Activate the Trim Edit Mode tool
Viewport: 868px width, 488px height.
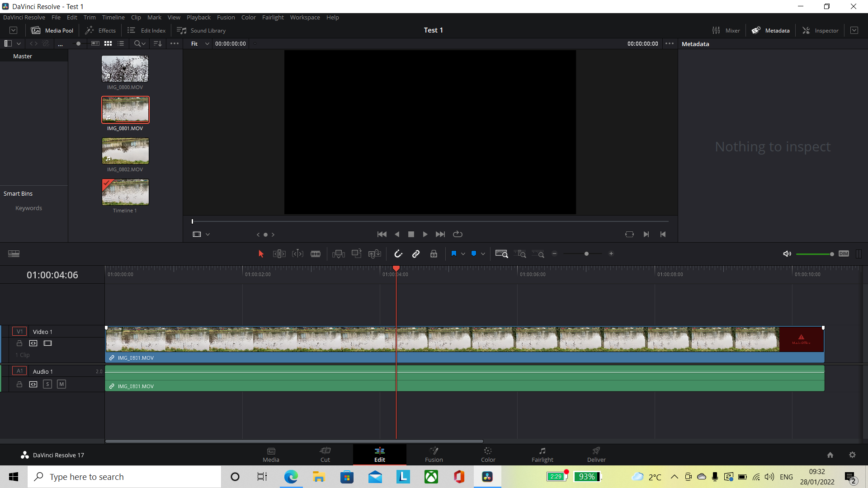279,254
